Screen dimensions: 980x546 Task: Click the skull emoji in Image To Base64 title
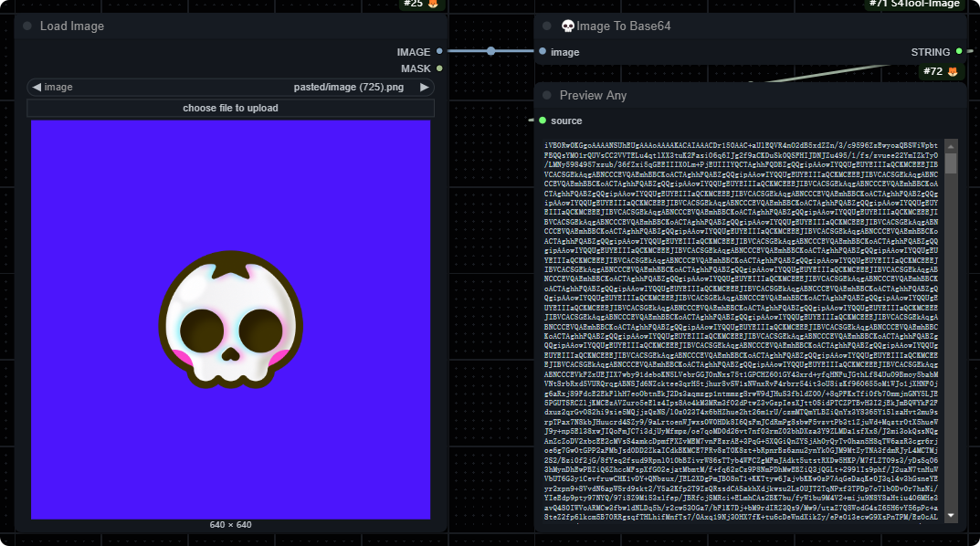coord(567,26)
